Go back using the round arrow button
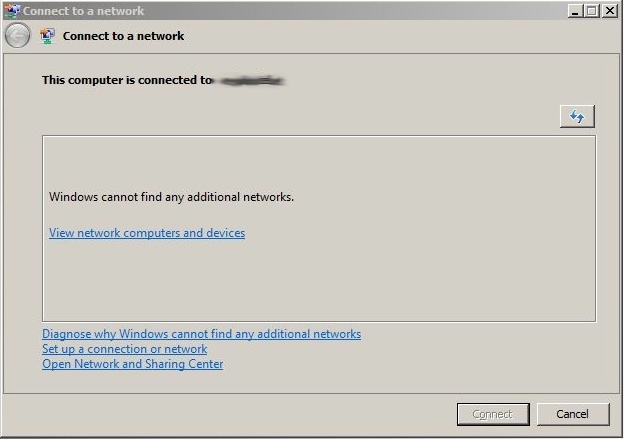The height and width of the screenshot is (439, 624). point(18,35)
